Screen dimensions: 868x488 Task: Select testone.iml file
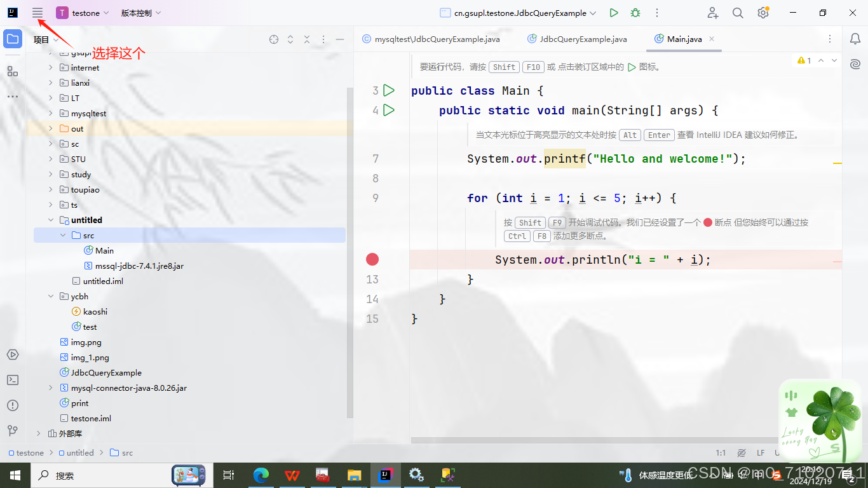pos(85,418)
